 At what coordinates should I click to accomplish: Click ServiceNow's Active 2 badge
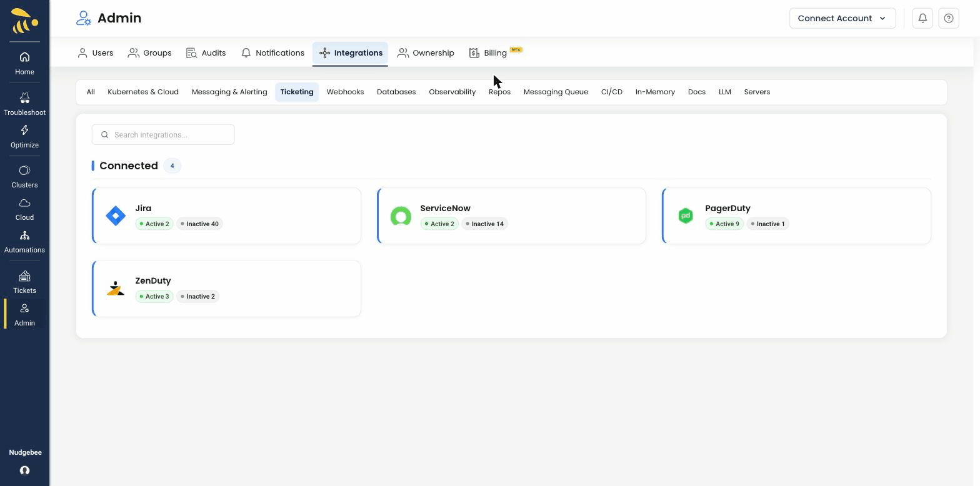[x=439, y=224]
